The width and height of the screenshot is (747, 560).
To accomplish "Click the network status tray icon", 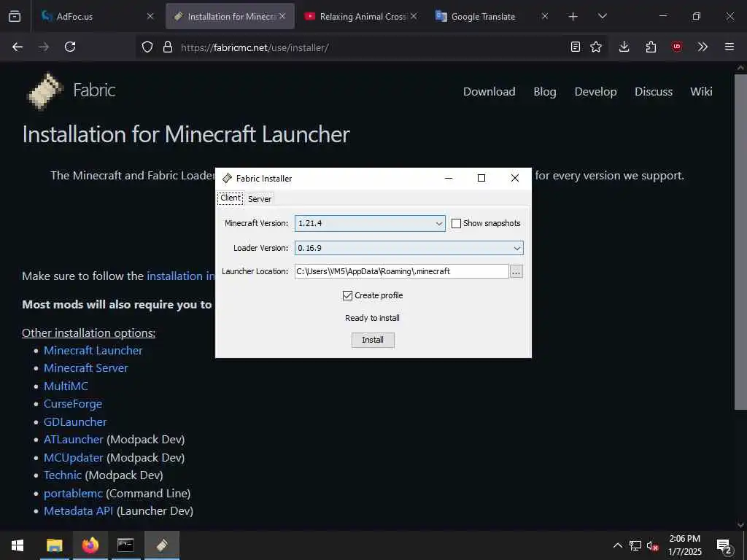I will 635,545.
